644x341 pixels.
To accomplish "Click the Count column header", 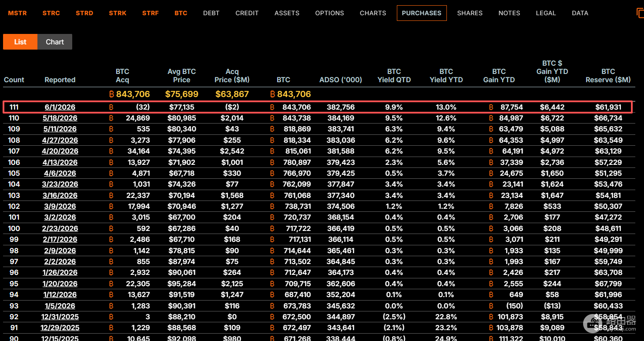I will (x=14, y=80).
